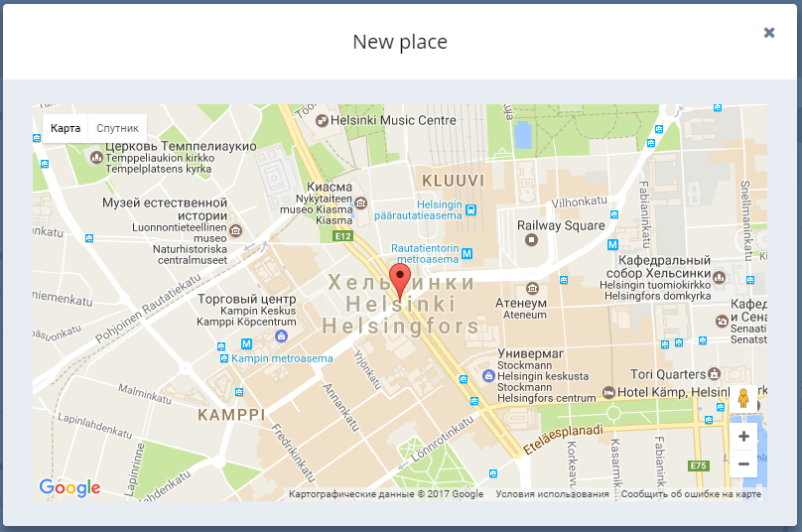The height and width of the screenshot is (532, 802).
Task: Click the natural history museum icon
Action: 235,230
